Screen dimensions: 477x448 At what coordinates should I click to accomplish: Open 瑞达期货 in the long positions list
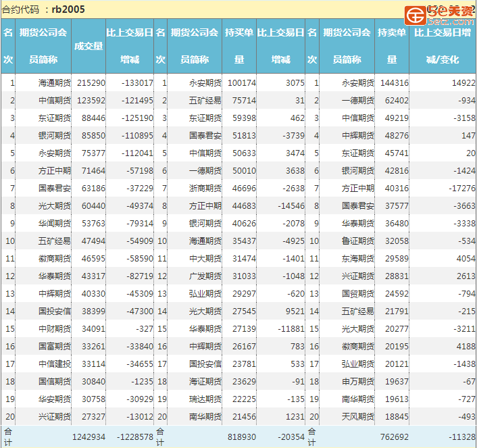pos(205,399)
